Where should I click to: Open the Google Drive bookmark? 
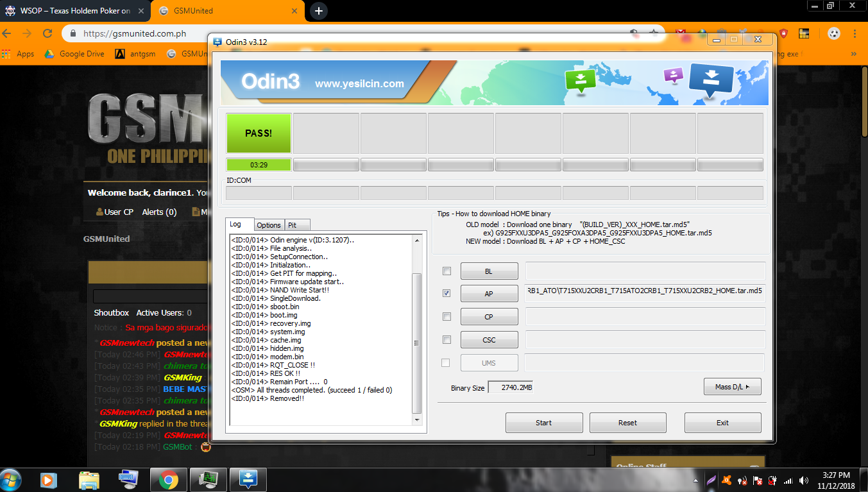[x=74, y=54]
